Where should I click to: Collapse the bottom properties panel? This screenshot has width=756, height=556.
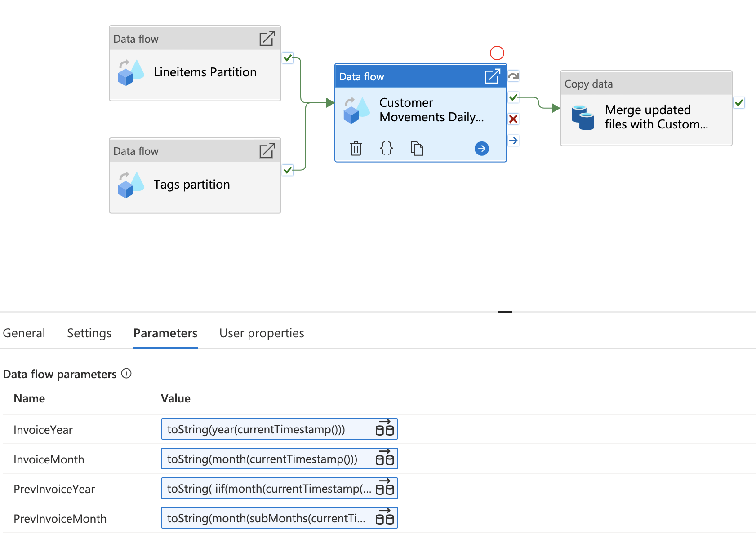[505, 312]
